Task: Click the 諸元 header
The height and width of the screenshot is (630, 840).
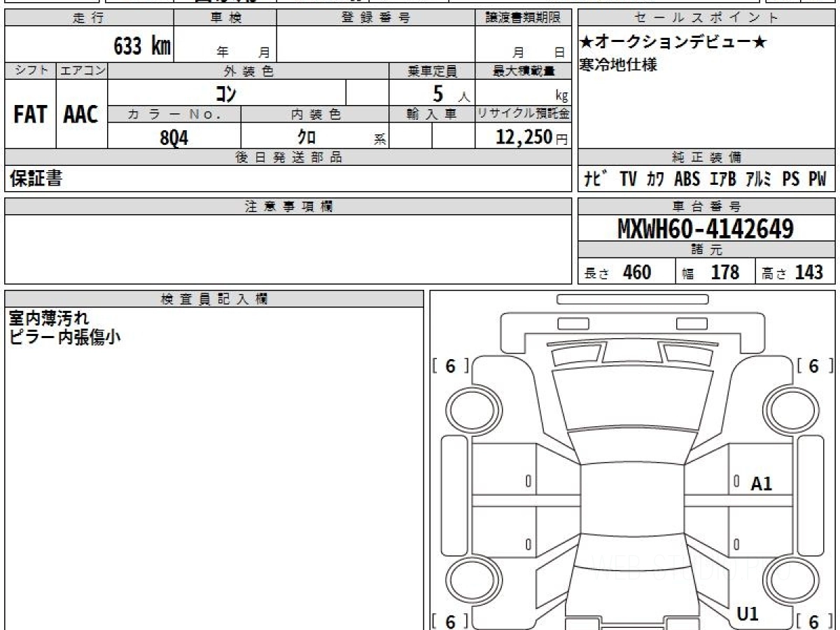Action: click(707, 250)
